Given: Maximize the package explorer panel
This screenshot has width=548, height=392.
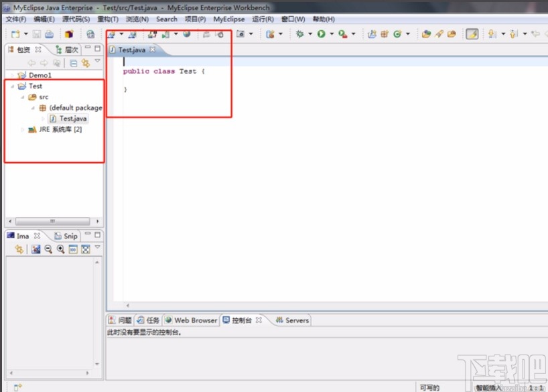Looking at the screenshot, I should [x=98, y=48].
